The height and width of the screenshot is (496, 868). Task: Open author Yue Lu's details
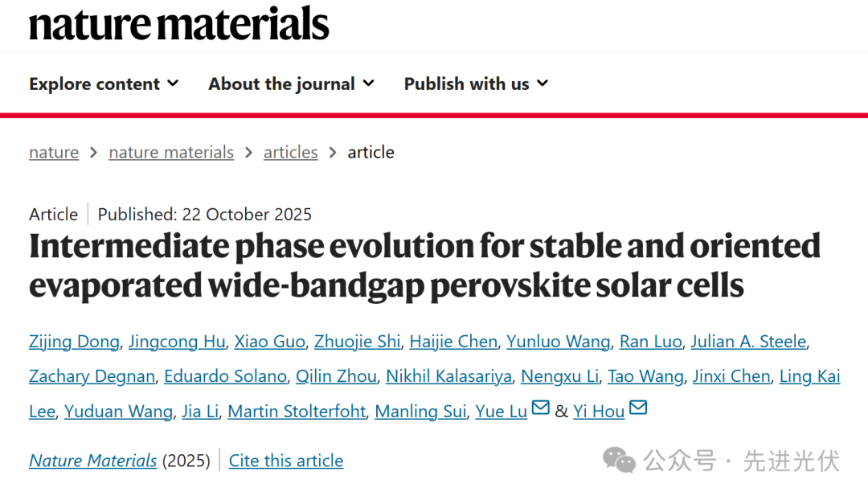501,412
